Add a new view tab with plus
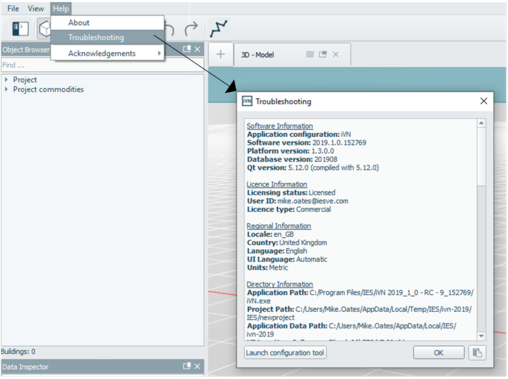The image size is (508, 379). [220, 54]
